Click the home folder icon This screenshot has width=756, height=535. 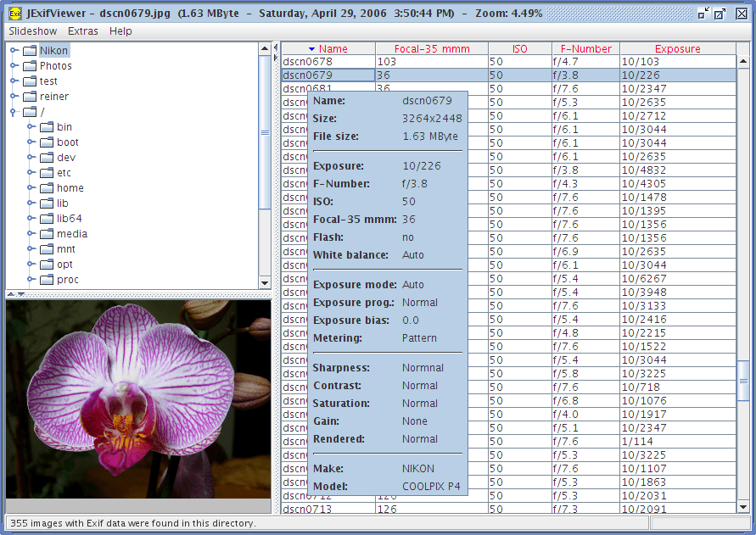47,188
